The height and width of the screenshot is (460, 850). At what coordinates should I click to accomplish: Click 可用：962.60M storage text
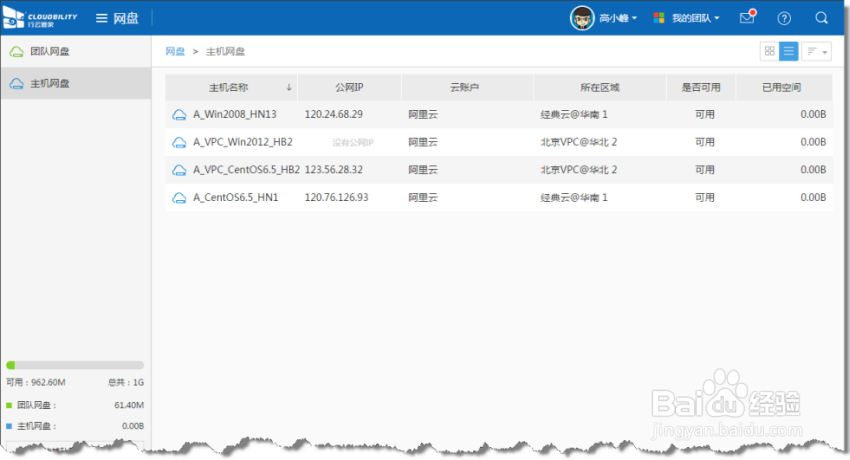tap(36, 383)
